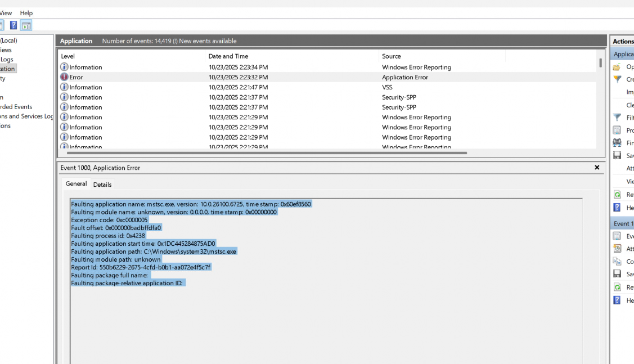Click the red Error level icon
The width and height of the screenshot is (634, 364).
[64, 77]
